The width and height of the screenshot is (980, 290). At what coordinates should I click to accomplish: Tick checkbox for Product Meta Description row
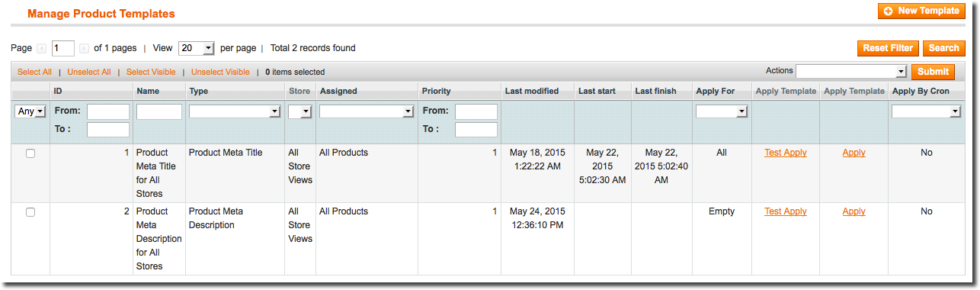point(30,212)
